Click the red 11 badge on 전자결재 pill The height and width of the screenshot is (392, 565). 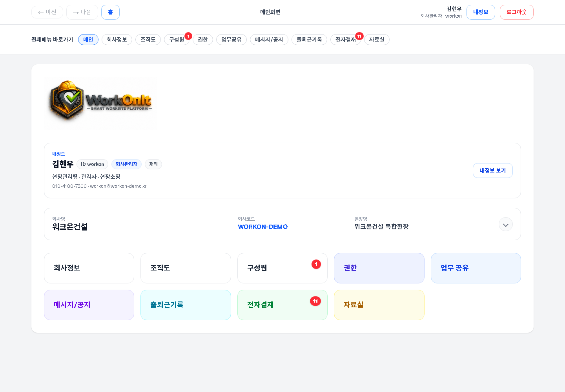click(x=359, y=36)
